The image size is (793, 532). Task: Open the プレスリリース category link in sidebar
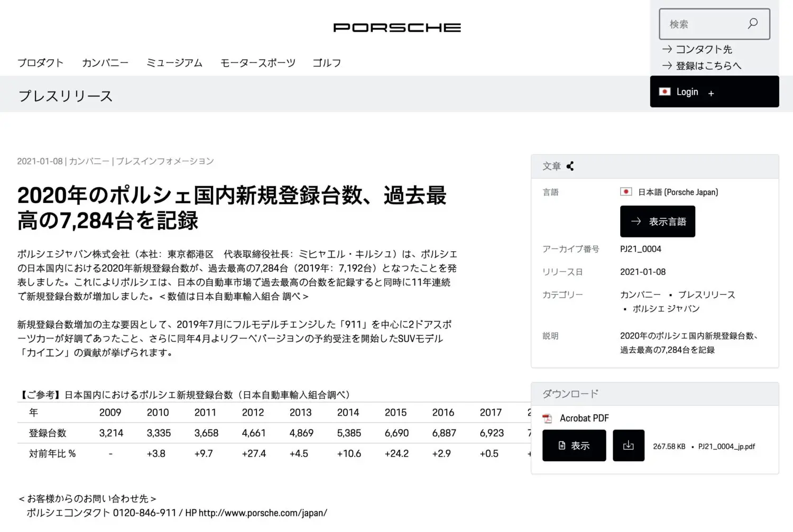pyautogui.click(x=706, y=295)
